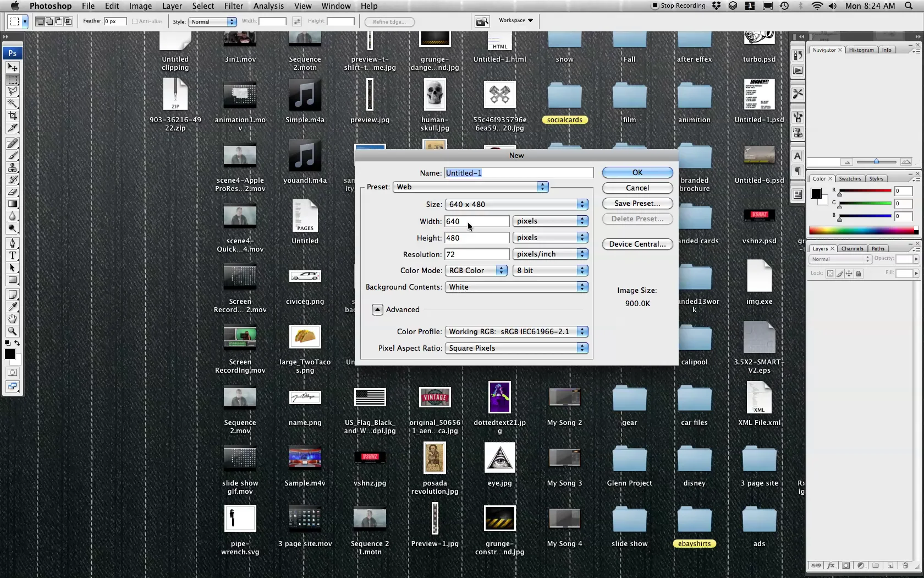Open the Size dropdown 640 x 480
924x578 pixels.
[x=516, y=204]
